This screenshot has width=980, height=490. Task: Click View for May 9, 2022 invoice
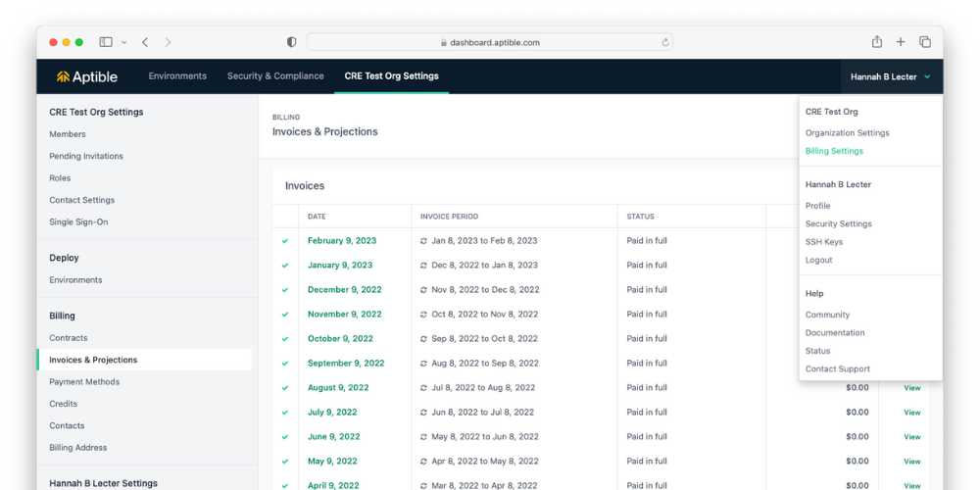click(x=911, y=462)
